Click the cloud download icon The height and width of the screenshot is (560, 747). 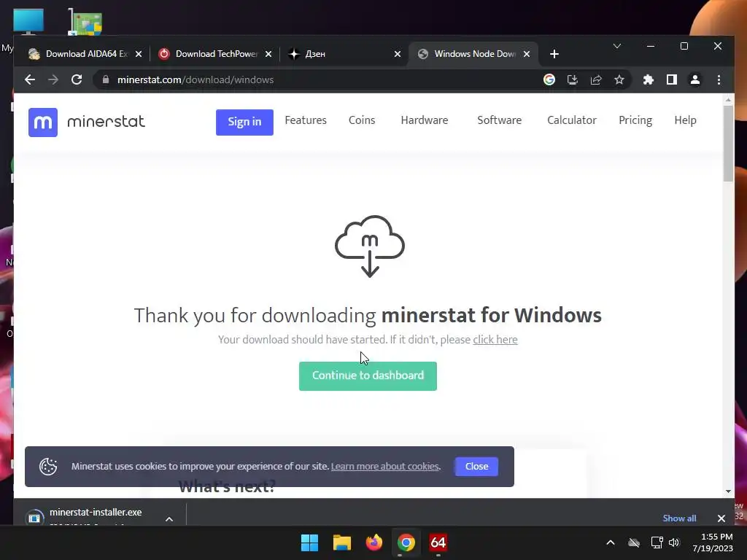pos(370,246)
